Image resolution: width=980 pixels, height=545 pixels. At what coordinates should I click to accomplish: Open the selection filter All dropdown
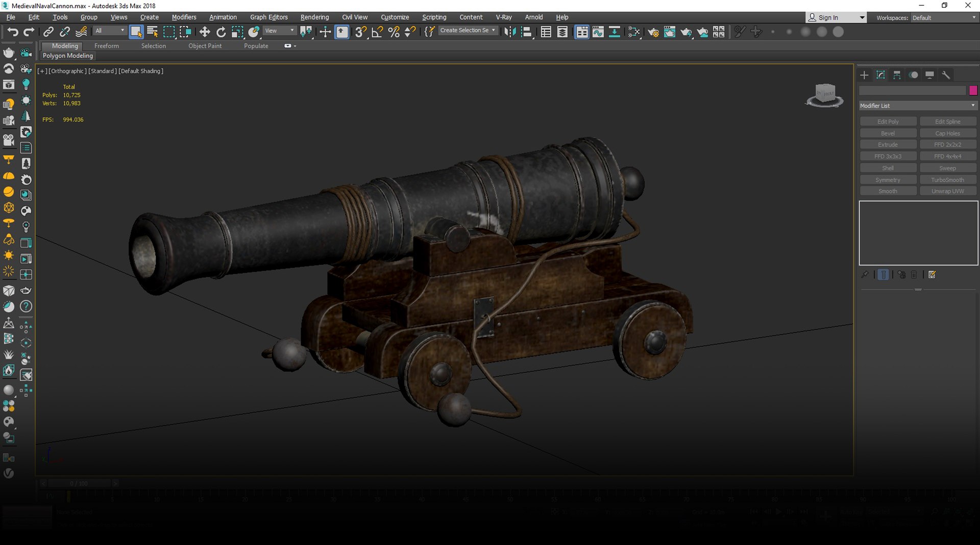(x=110, y=31)
